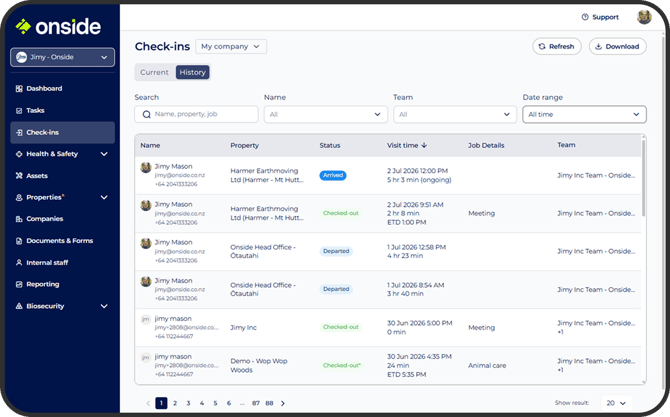
Task: Switch to the History tab
Action: (x=192, y=73)
